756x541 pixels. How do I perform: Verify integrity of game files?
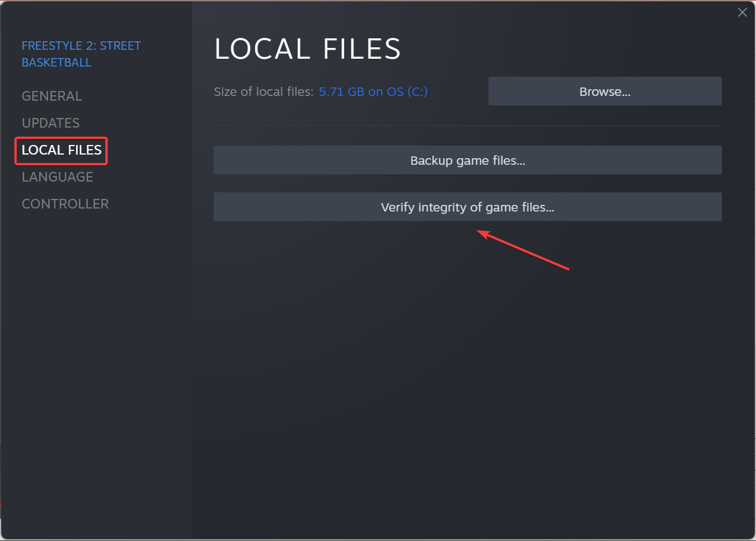pyautogui.click(x=467, y=207)
